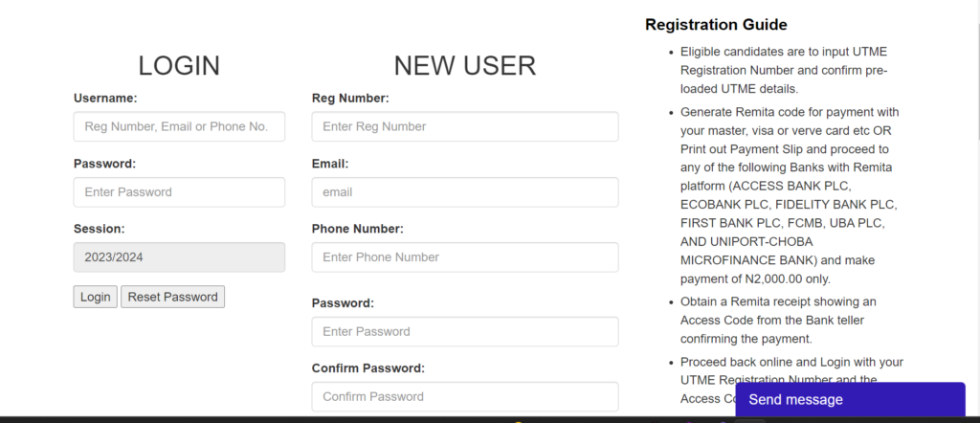
Task: Click the Username: label
Action: tap(105, 98)
